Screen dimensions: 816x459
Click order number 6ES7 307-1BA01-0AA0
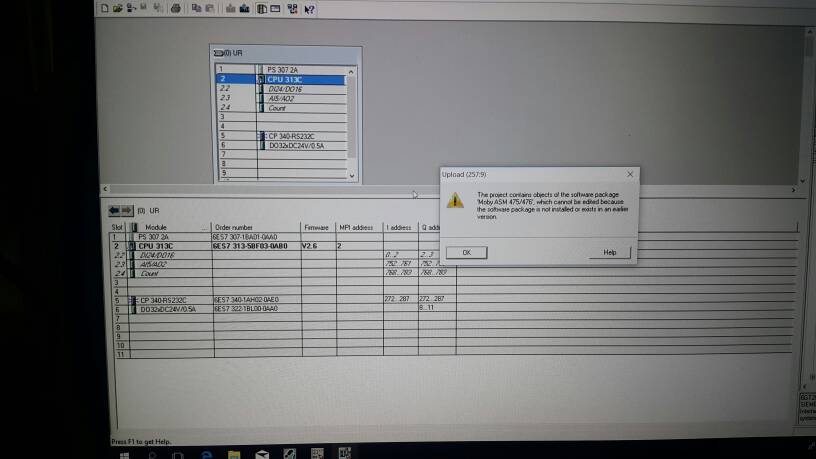pos(245,237)
